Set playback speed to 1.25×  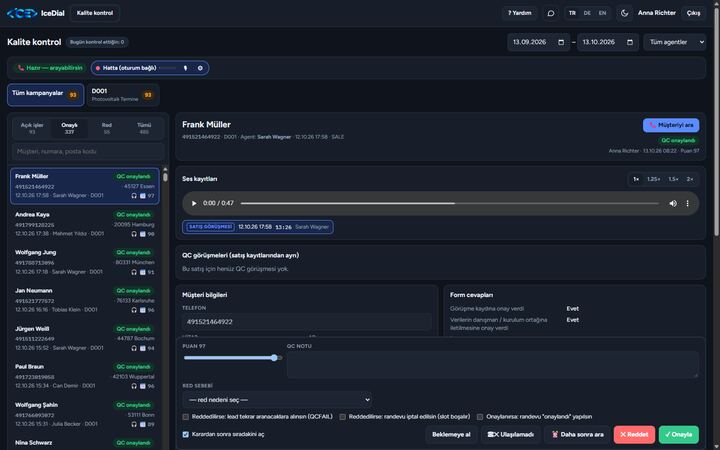(653, 179)
